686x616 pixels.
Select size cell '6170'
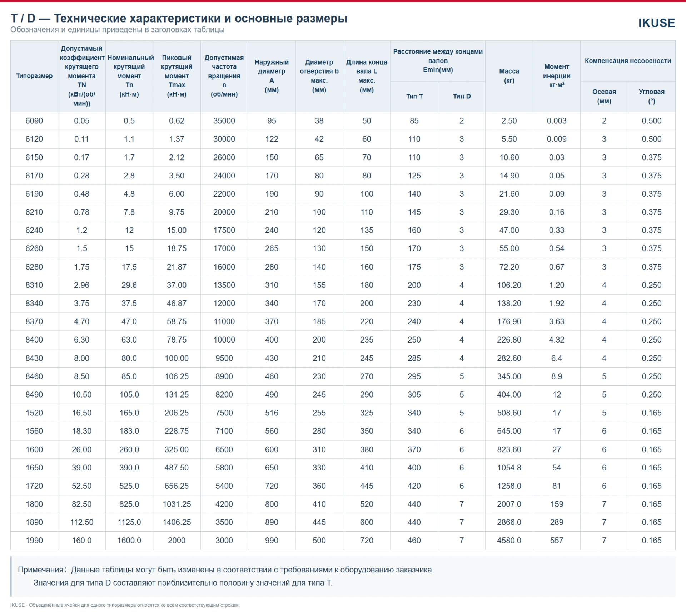[34, 176]
